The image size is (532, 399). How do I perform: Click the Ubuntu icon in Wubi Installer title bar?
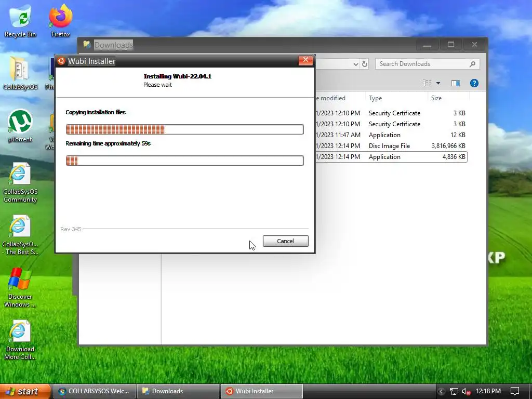tap(61, 61)
